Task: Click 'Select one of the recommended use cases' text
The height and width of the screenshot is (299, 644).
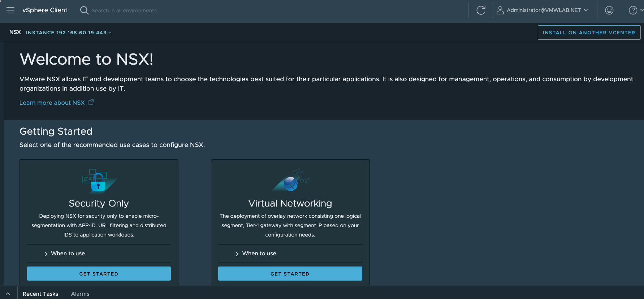Action: [112, 145]
